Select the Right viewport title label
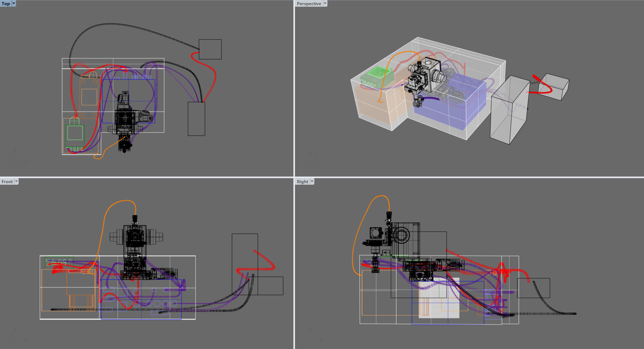The image size is (644, 349). [302, 181]
